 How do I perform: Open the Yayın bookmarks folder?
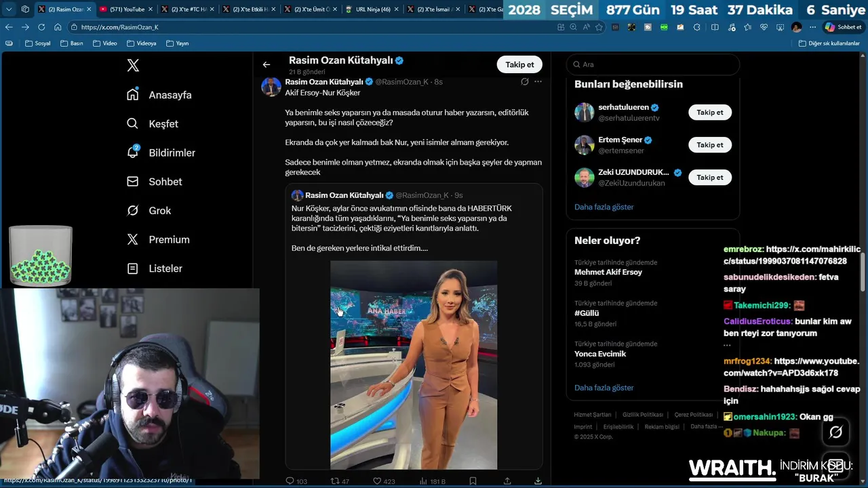pos(178,43)
